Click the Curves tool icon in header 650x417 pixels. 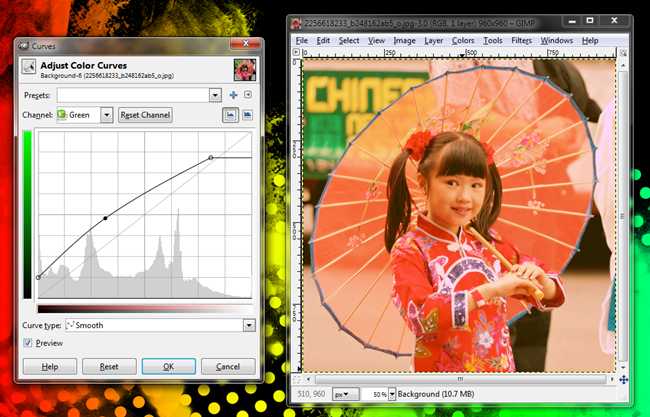[x=29, y=66]
